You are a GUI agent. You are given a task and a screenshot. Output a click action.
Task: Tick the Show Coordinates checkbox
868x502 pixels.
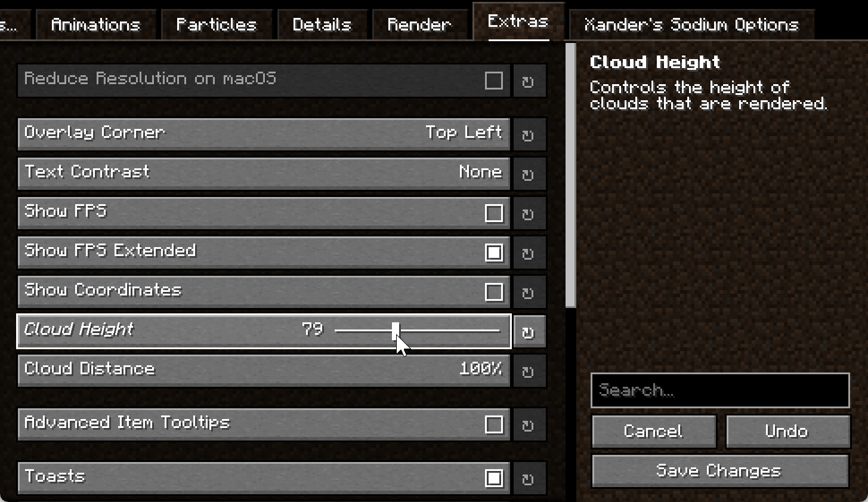[494, 292]
